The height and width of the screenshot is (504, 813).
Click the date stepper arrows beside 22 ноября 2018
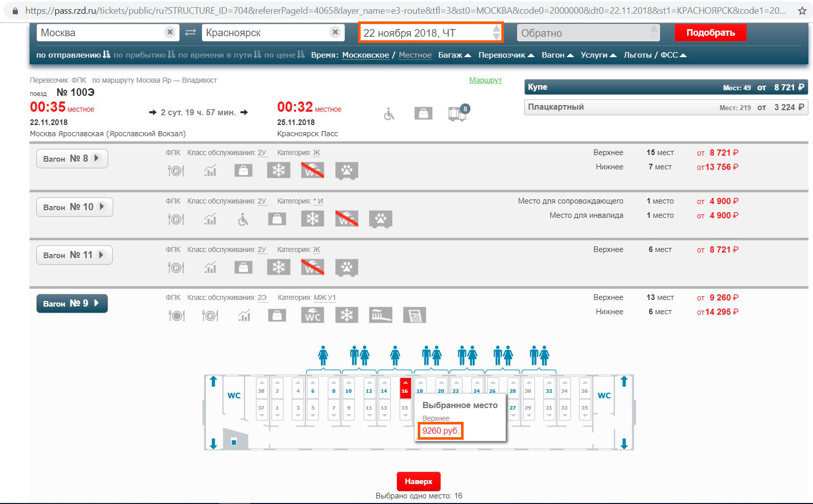(496, 33)
